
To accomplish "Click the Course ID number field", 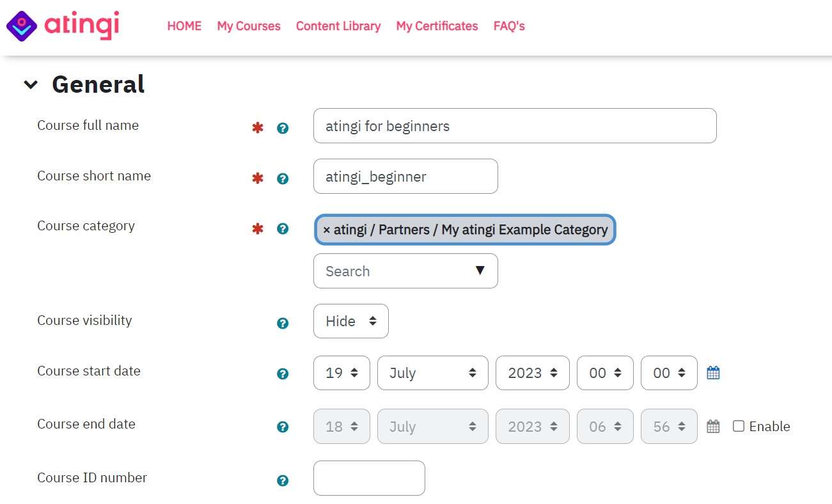I will (x=369, y=478).
